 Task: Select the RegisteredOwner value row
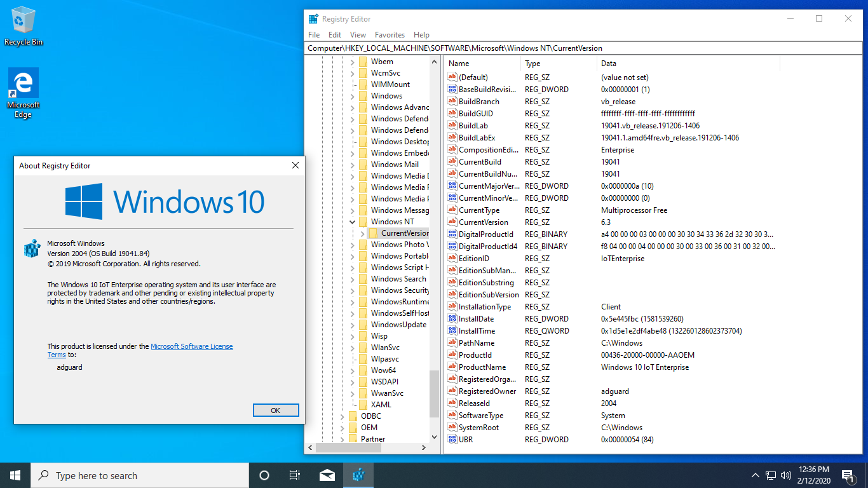click(611, 391)
